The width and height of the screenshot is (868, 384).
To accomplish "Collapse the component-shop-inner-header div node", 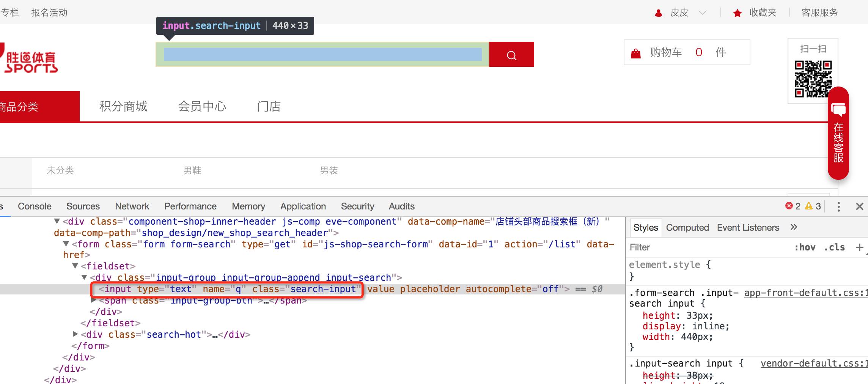I will [57, 221].
